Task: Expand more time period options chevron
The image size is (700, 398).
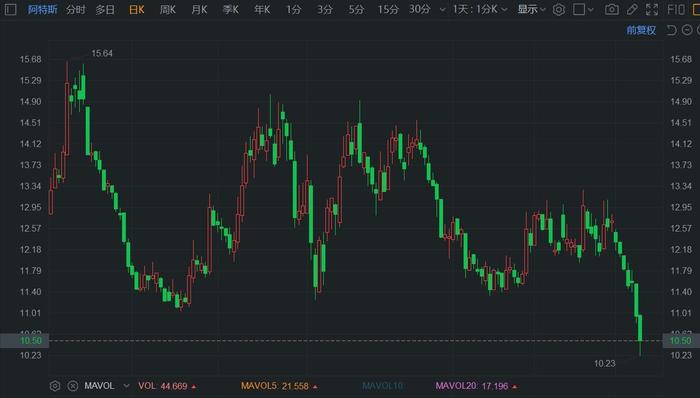Action: tap(442, 10)
